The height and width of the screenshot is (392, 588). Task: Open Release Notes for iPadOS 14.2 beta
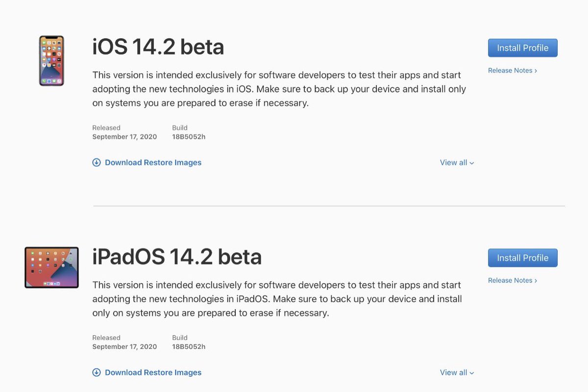(512, 280)
